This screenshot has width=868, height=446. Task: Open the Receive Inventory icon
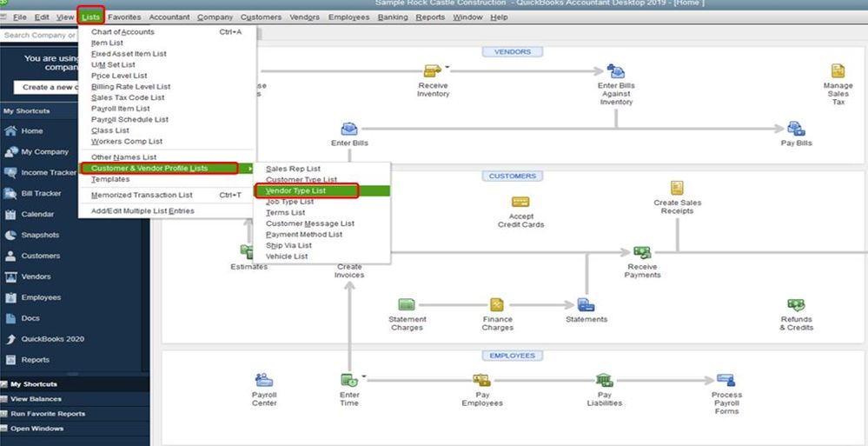pyautogui.click(x=433, y=71)
